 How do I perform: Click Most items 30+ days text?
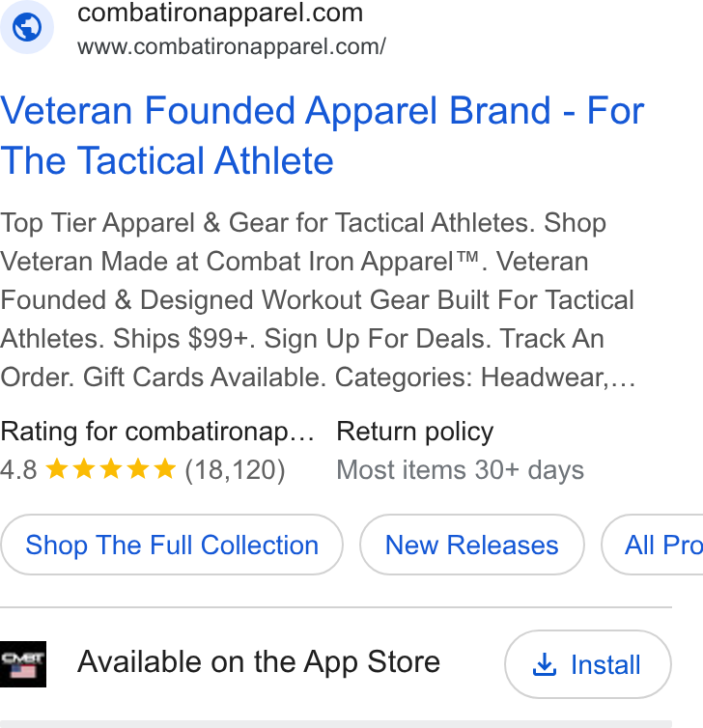click(461, 470)
